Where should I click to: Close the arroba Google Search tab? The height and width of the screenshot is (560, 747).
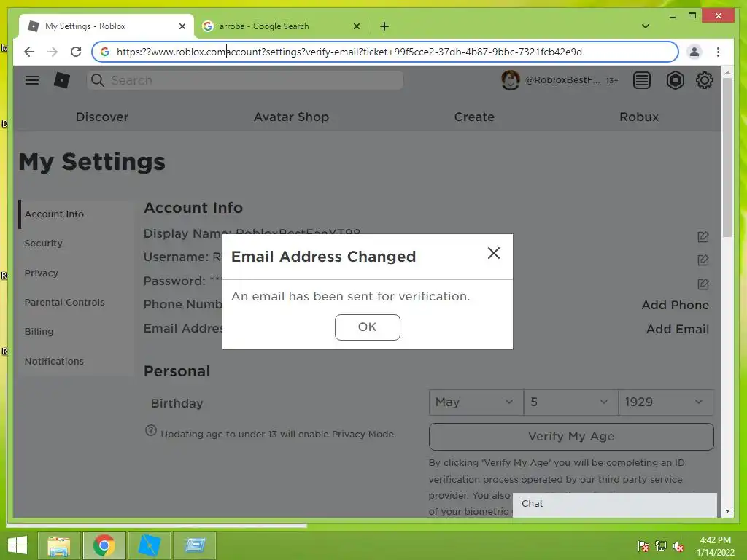pos(356,26)
